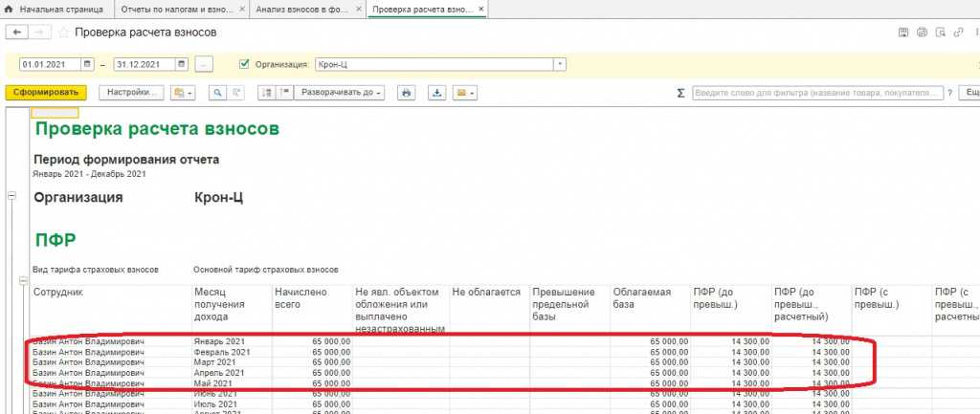Expand the Разворачивать до dropdown
The height and width of the screenshot is (414, 980).
[x=342, y=93]
